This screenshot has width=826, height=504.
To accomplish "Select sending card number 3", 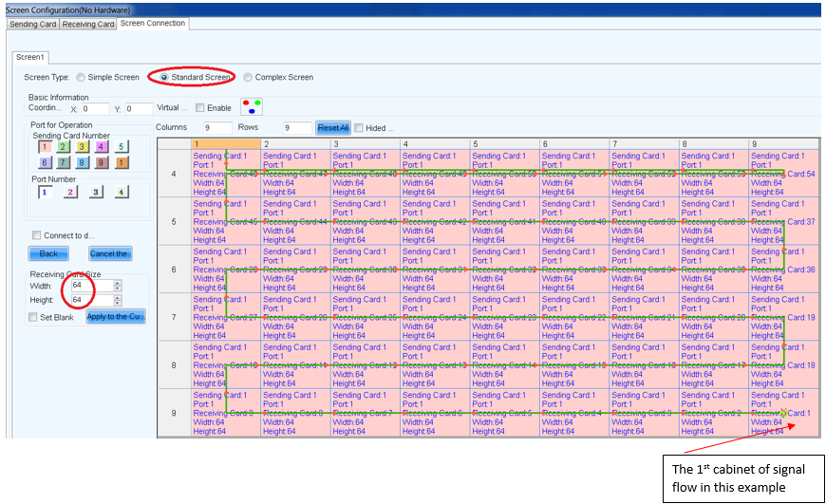I will (83, 147).
